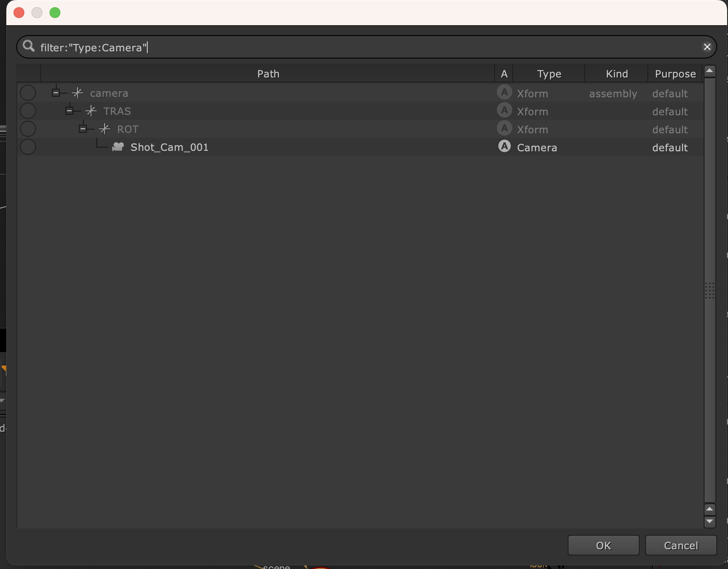
Task: Collapse the camera tree node
Action: [56, 93]
